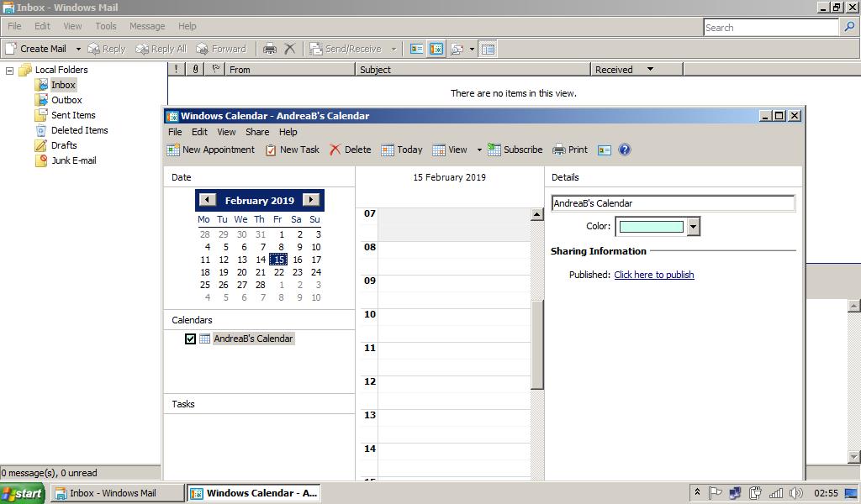861x504 pixels.
Task: Click here to publish link
Action: (654, 275)
